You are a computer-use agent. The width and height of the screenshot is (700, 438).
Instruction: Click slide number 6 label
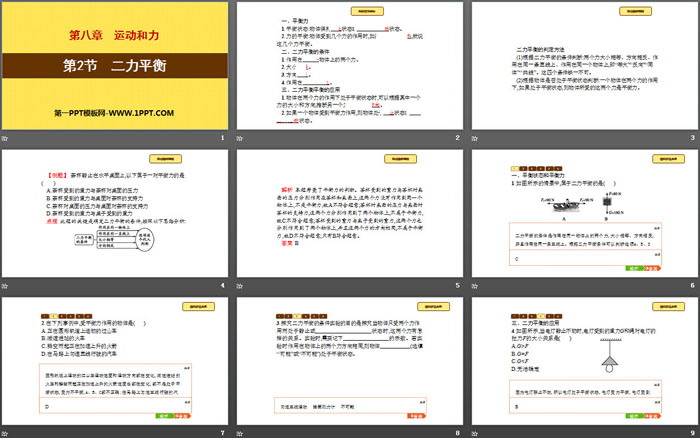692,285
